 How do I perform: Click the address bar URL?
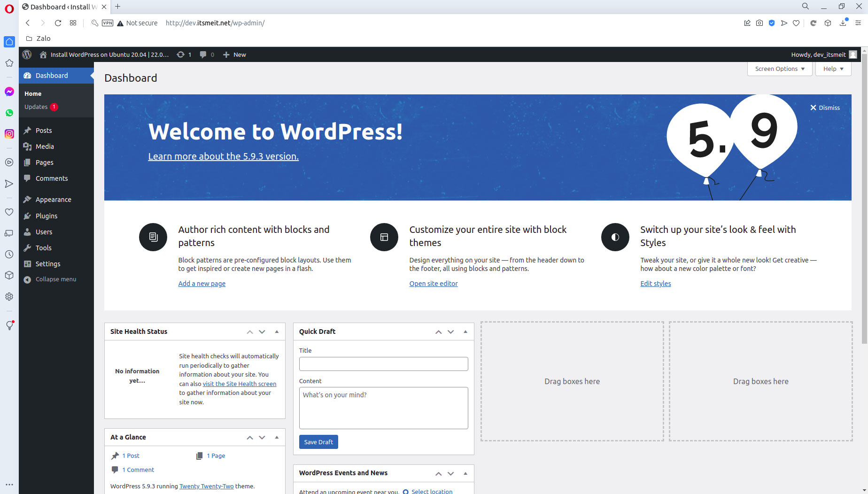pyautogui.click(x=215, y=23)
